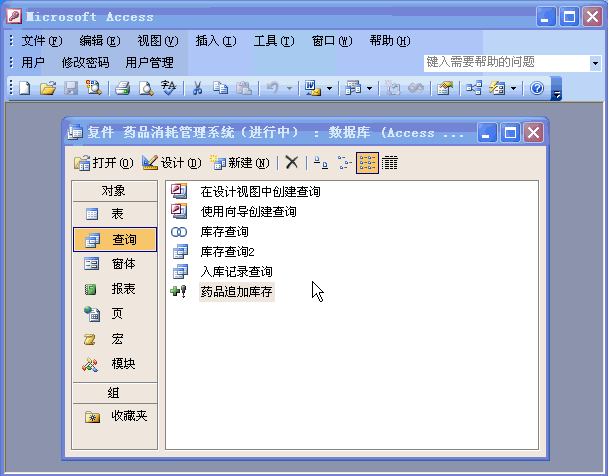Switch to Small Icons view

click(344, 162)
